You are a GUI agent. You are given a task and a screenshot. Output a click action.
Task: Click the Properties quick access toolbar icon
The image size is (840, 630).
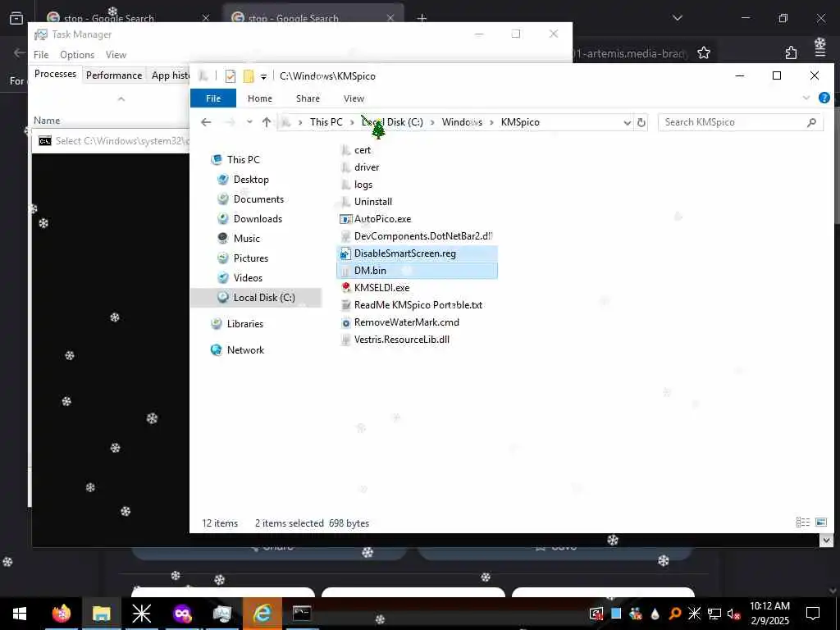click(231, 76)
